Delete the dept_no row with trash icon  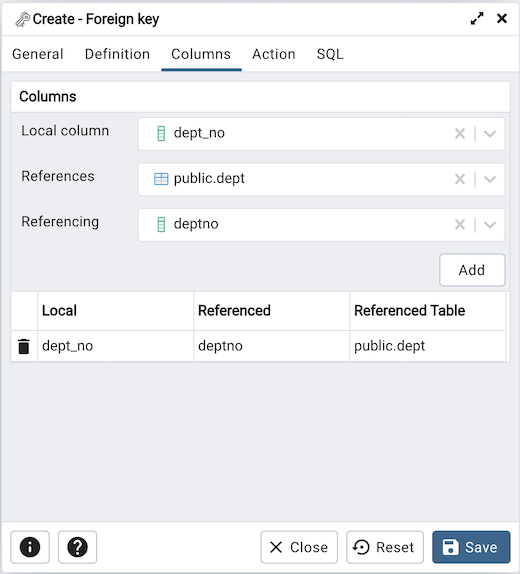(24, 346)
